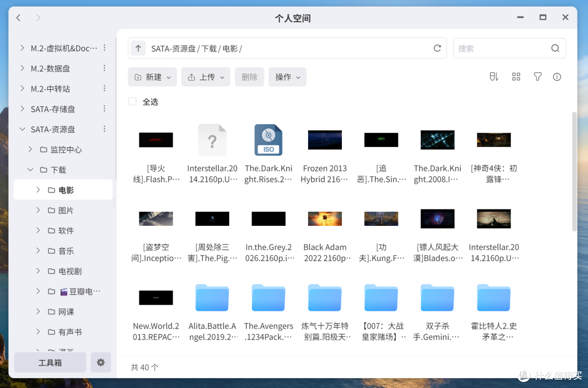Screen dimensions: 588x388
Task: Click the search magnifier icon
Action: pos(555,48)
